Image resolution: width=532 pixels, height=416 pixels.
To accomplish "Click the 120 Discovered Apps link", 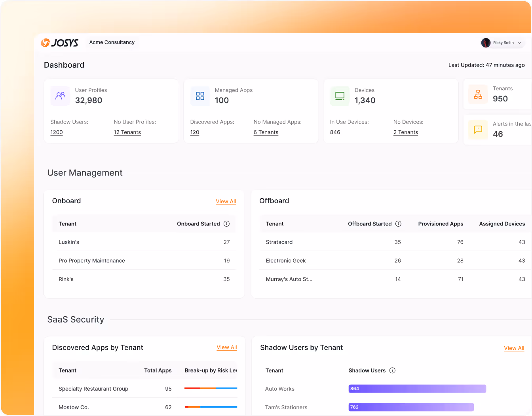I will pyautogui.click(x=194, y=132).
